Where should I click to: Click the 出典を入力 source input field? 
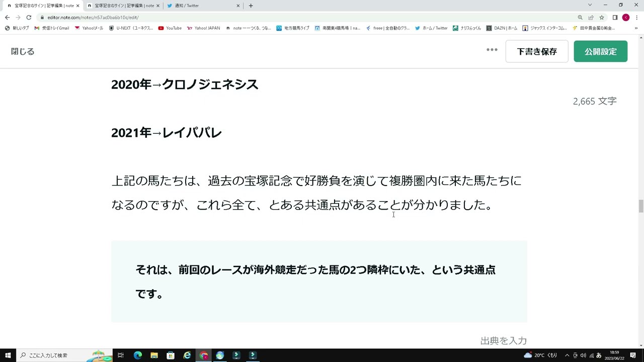tap(503, 340)
